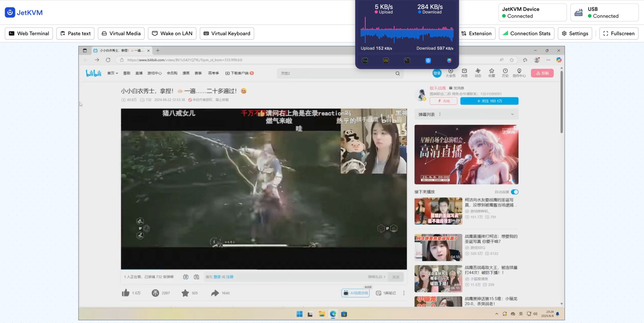The image size is (644, 323).
Task: Click 注册 link in danmaku box
Action: [230, 277]
